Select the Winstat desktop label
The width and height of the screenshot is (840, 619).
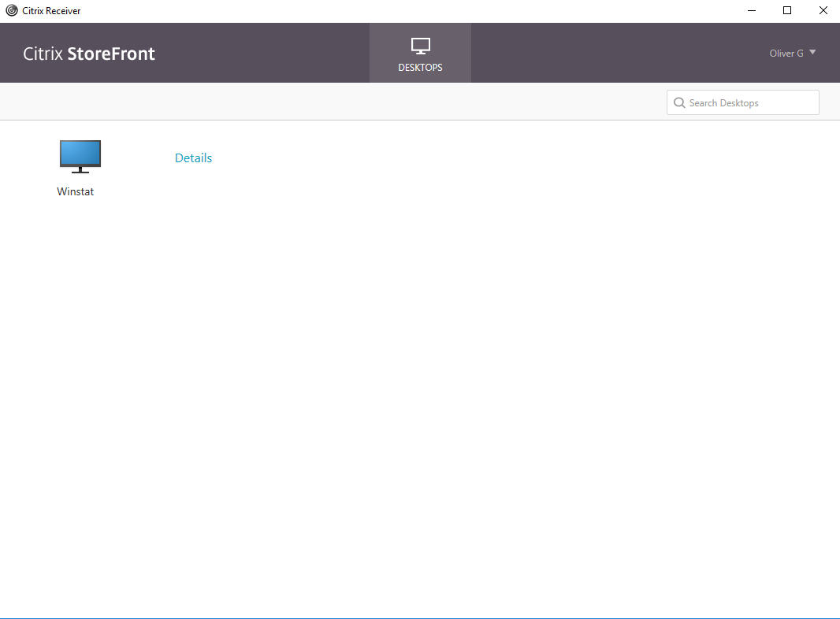click(76, 191)
